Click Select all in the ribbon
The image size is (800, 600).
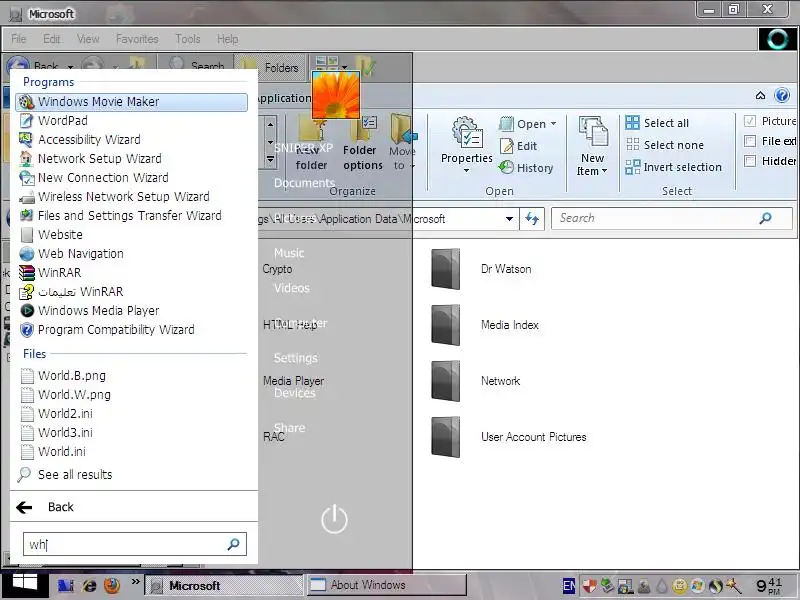pyautogui.click(x=657, y=123)
